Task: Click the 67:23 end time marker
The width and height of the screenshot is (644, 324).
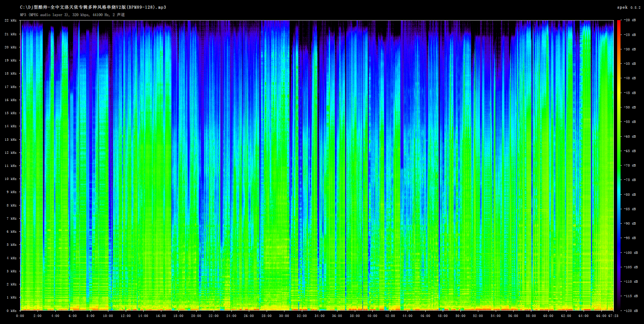Action: click(x=613, y=316)
